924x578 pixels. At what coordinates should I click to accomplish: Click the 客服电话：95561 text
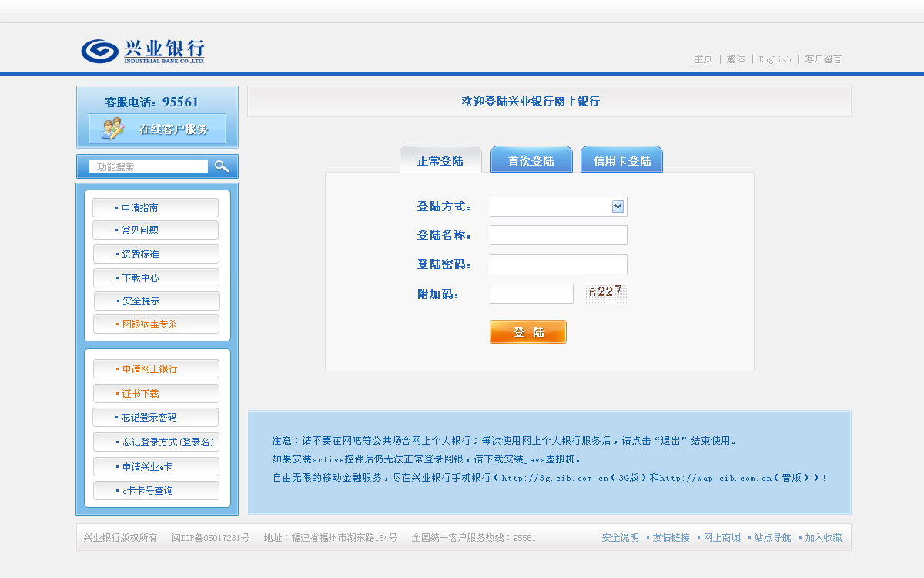point(152,102)
